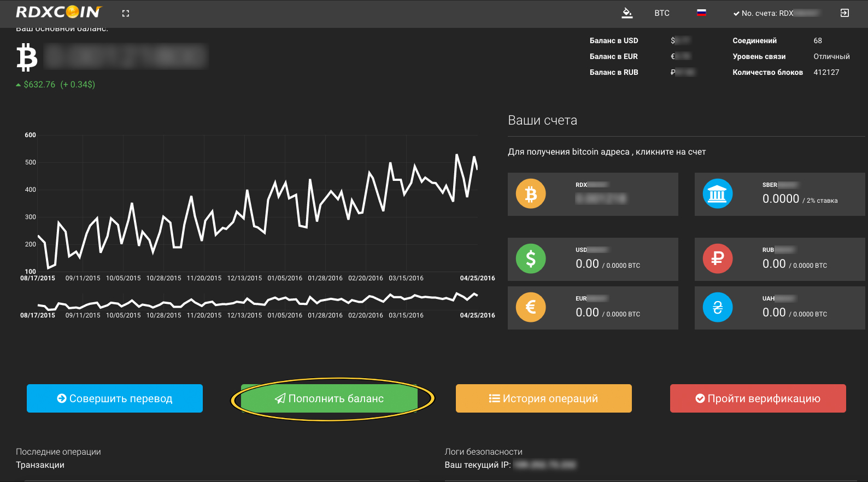The image size is (868, 482).
Task: Click Пройти верификацию button
Action: tap(758, 398)
